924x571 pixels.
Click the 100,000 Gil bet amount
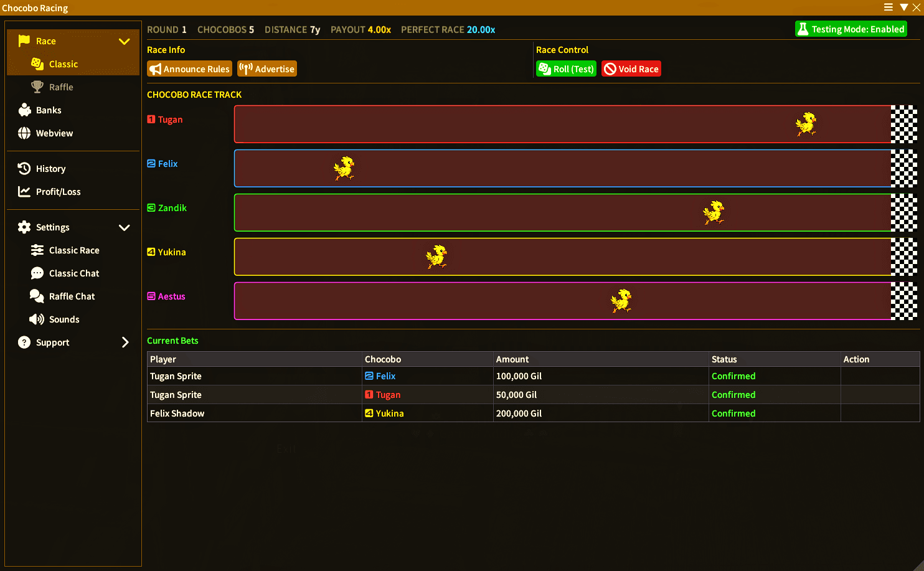coord(519,376)
